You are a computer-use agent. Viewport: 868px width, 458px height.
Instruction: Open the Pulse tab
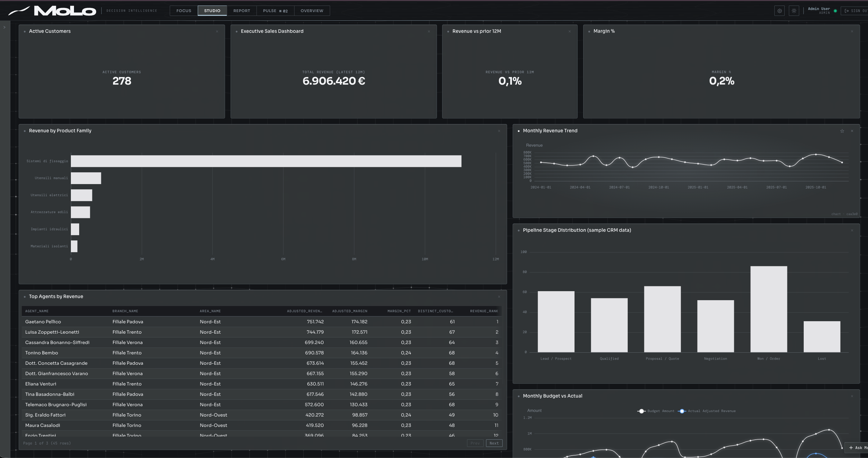click(275, 11)
